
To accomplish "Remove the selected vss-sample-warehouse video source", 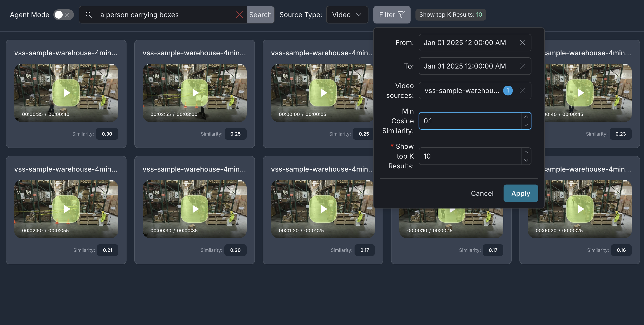I will pos(522,91).
